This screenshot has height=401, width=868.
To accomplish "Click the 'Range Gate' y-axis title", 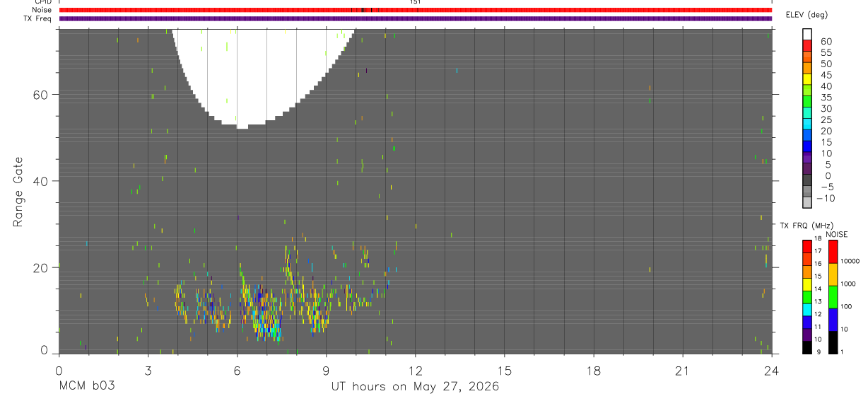I will click(18, 192).
